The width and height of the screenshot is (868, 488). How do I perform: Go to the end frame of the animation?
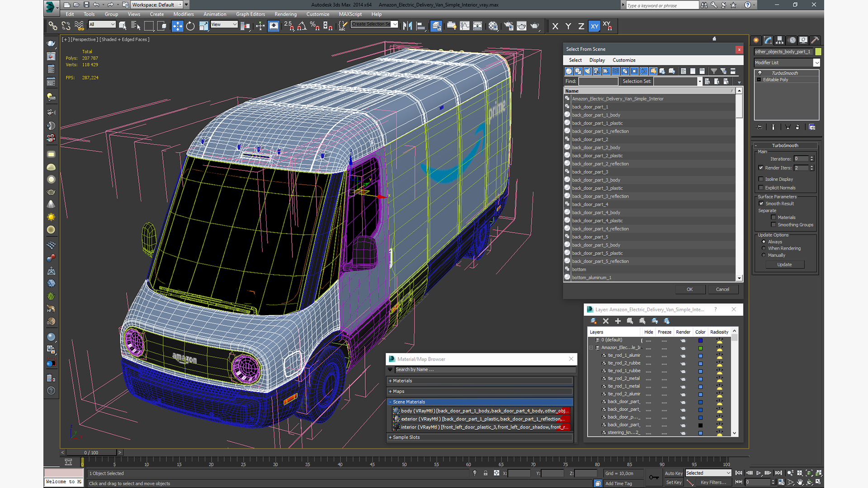pyautogui.click(x=778, y=473)
